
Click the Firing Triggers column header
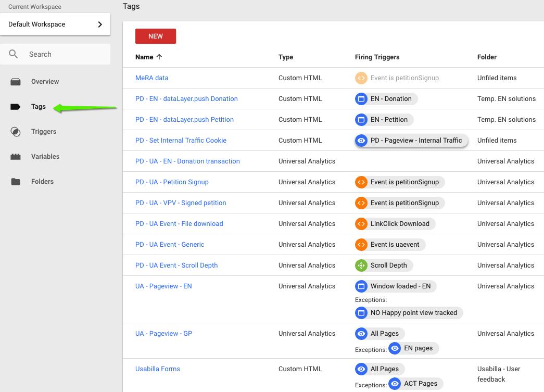[x=377, y=57]
